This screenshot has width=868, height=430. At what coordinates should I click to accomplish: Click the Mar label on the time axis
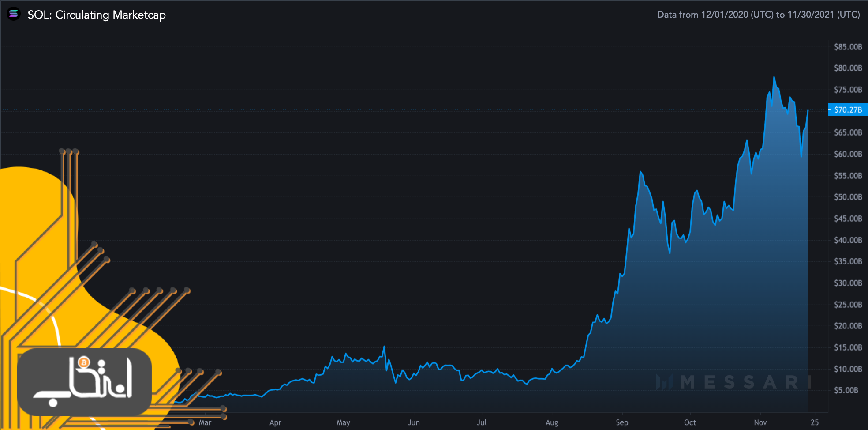pos(205,422)
